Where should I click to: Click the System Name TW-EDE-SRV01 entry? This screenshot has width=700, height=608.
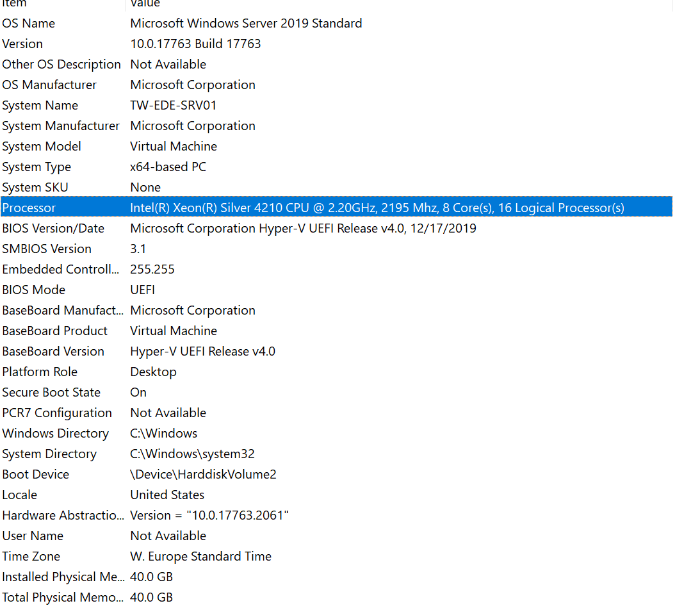(173, 106)
